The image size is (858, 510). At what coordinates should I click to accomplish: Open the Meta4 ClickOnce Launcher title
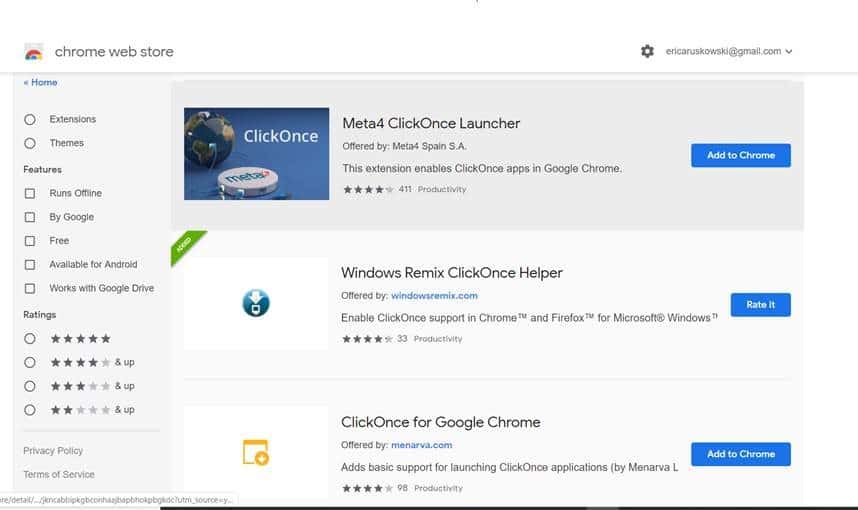click(431, 123)
